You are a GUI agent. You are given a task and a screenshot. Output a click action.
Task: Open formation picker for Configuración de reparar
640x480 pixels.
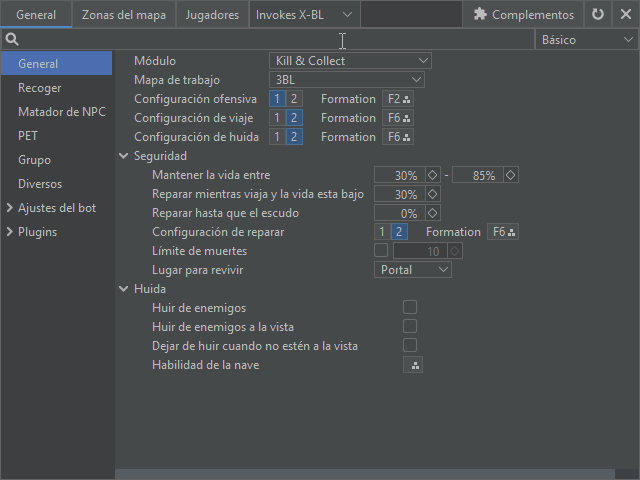pos(503,232)
